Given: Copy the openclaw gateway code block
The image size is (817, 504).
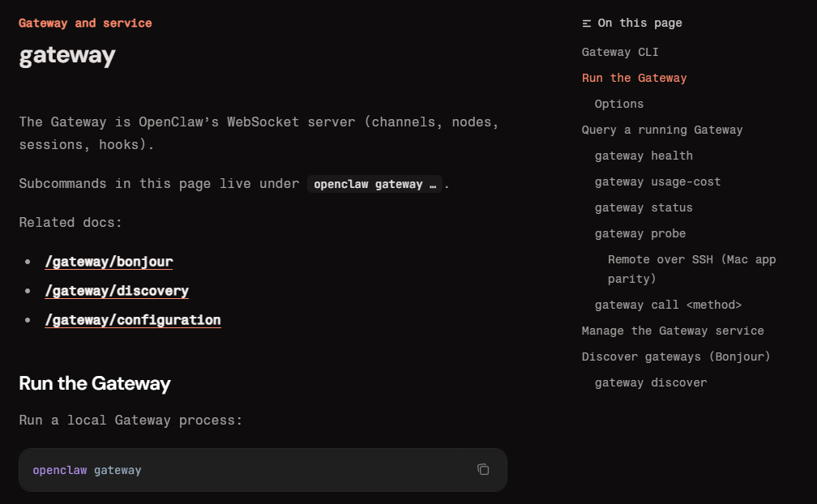Looking at the screenshot, I should click(483, 469).
